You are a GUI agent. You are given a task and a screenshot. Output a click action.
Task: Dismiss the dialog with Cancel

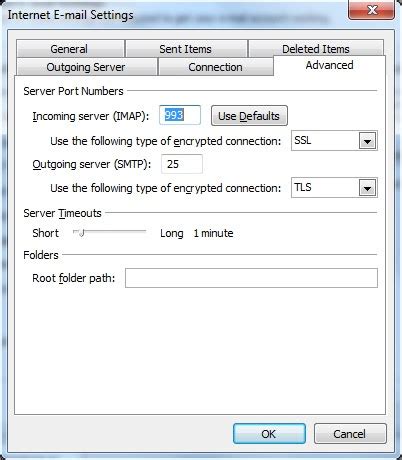[350, 434]
